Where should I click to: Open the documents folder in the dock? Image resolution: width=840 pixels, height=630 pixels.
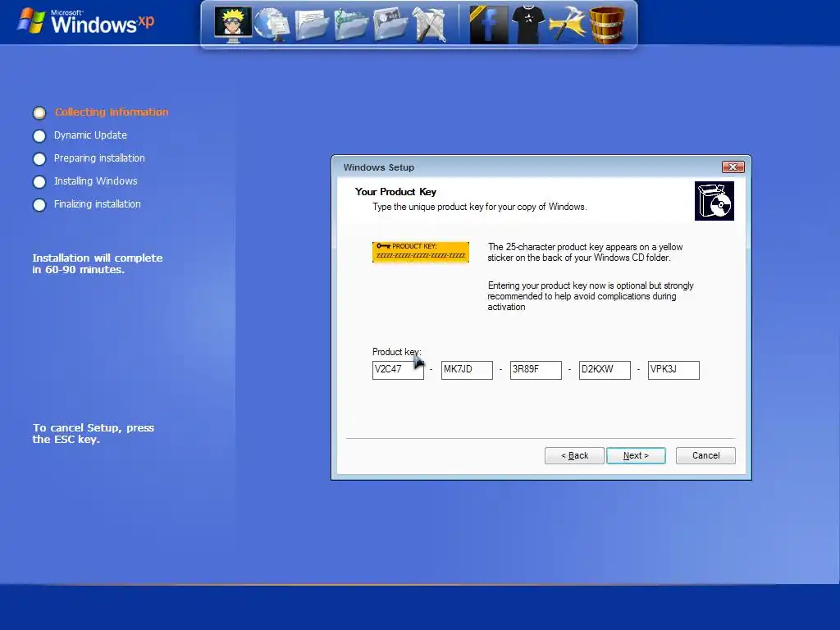pos(311,25)
